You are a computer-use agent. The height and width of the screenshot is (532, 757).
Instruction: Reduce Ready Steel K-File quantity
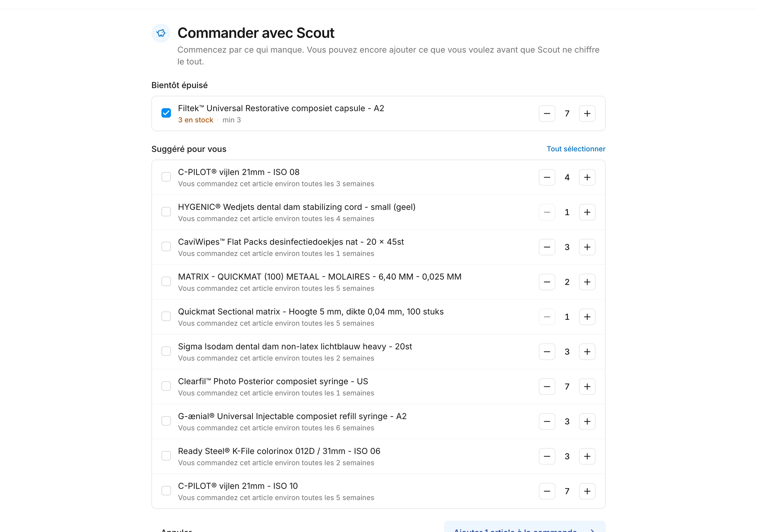[x=547, y=457]
